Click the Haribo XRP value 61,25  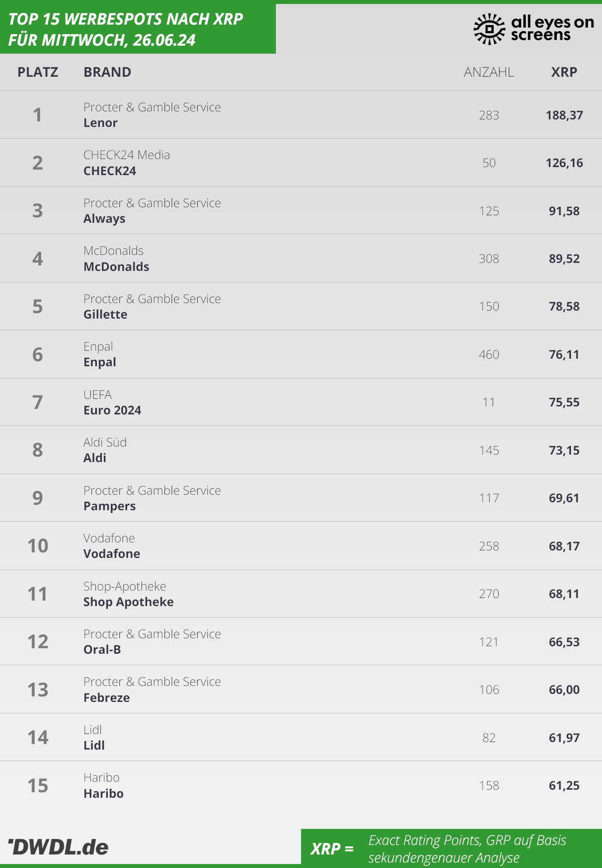coord(564,786)
